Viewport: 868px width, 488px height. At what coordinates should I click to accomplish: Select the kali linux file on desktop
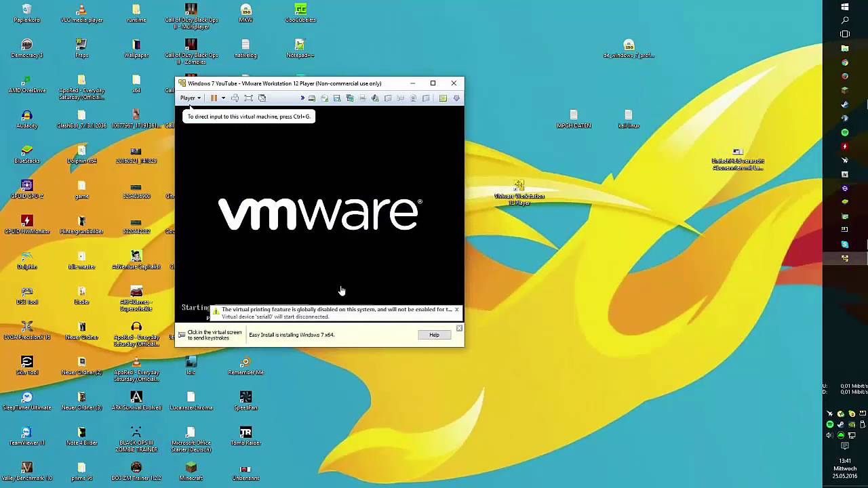[x=629, y=119]
